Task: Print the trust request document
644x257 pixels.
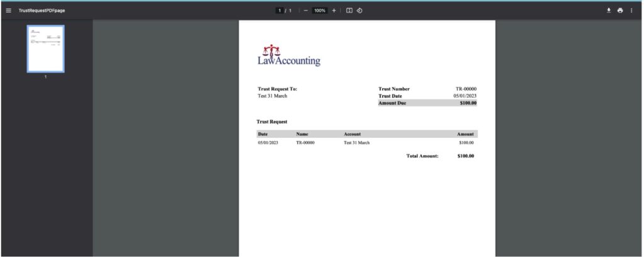Action: point(620,11)
